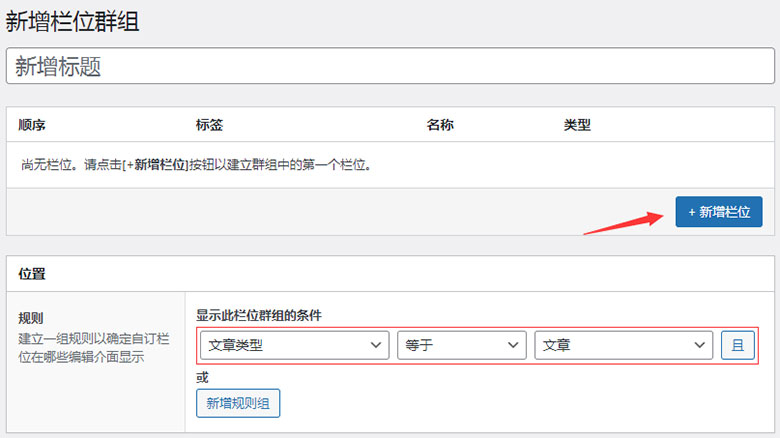Click the 顺序 column header
This screenshot has width=780, height=438.
[x=33, y=125]
